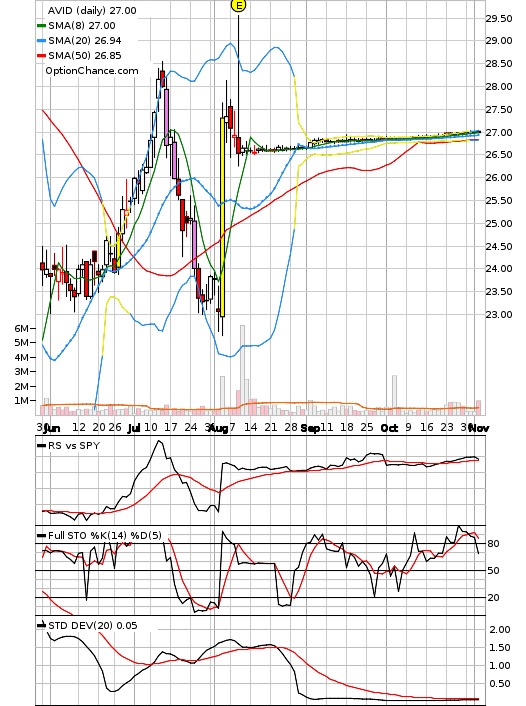This screenshot has width=526, height=706.
Task: Click the AVID (daily) 27.00 title
Action: (92, 10)
